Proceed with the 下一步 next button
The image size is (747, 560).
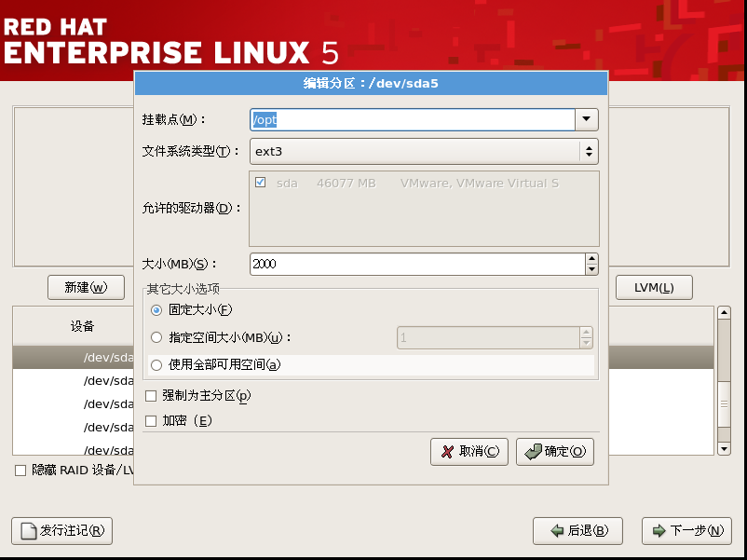(x=687, y=531)
